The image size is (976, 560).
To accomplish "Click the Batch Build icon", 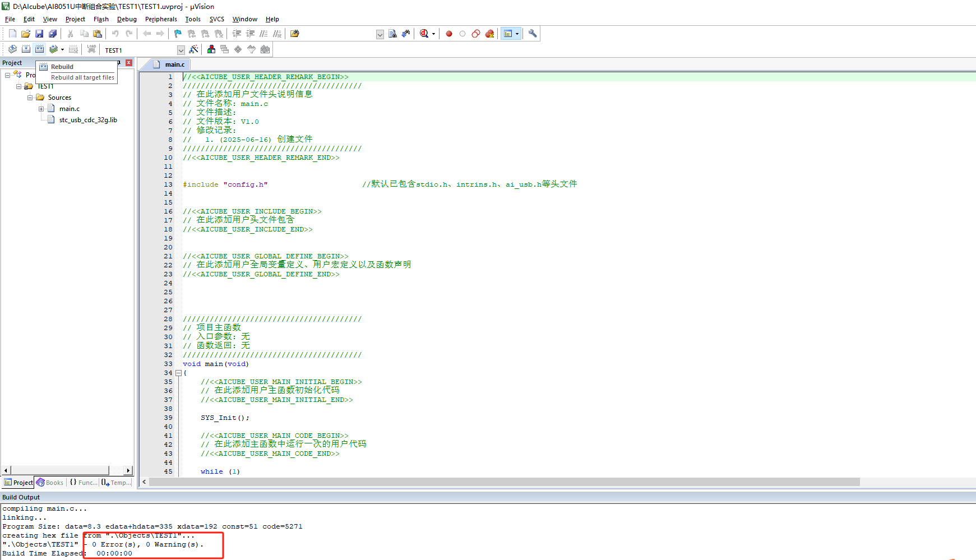I will coord(53,49).
